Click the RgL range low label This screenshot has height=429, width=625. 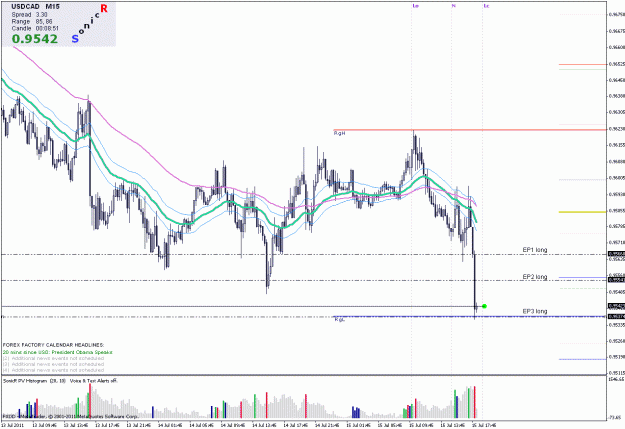click(x=339, y=319)
